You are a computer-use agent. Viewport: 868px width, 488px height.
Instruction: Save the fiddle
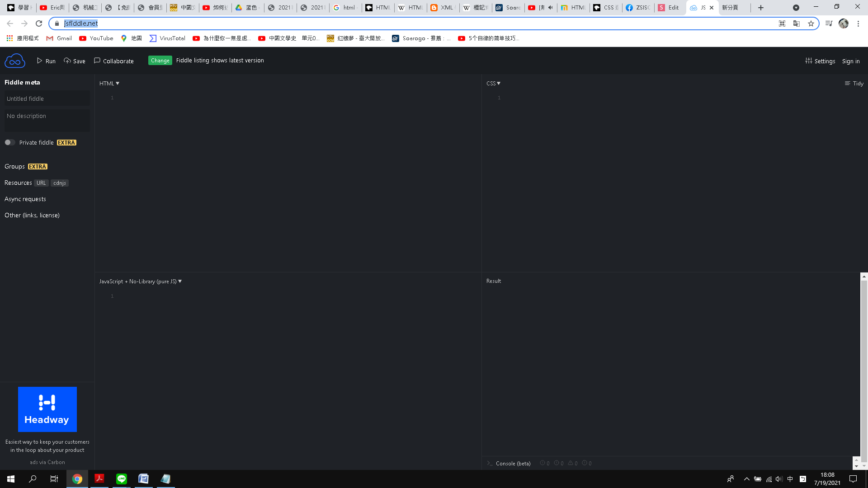click(x=75, y=61)
